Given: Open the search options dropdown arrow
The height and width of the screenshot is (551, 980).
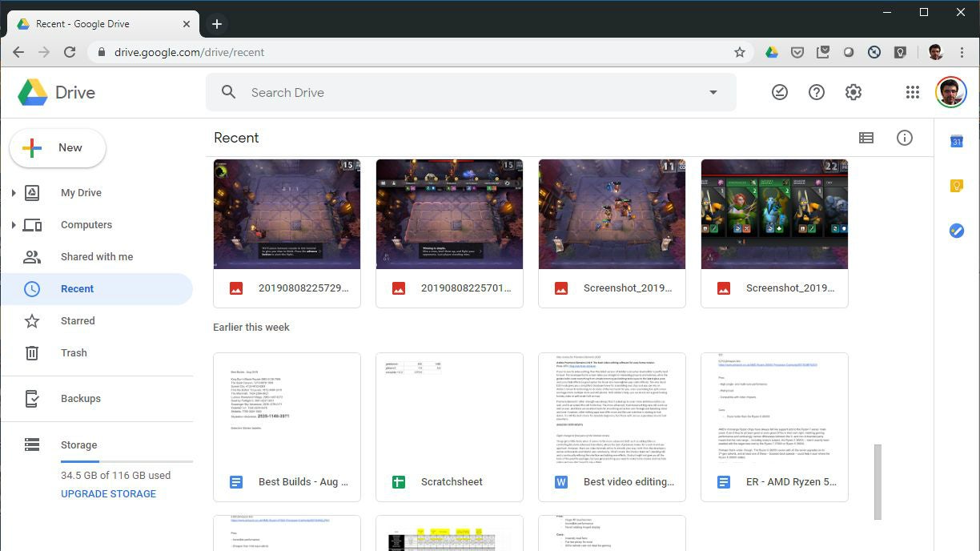Looking at the screenshot, I should coord(713,92).
